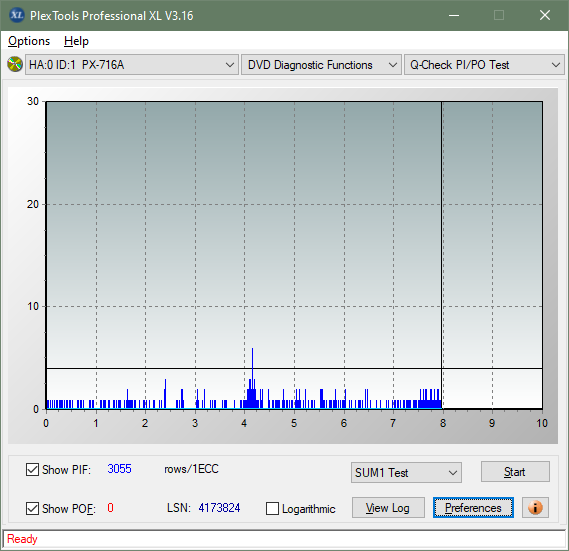Image resolution: width=569 pixels, height=551 pixels.
Task: Click the PIF count value 3055
Action: tap(119, 469)
